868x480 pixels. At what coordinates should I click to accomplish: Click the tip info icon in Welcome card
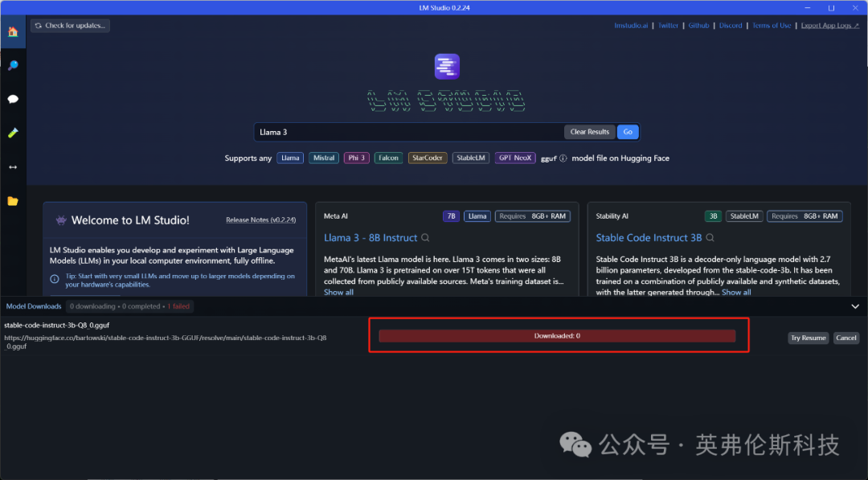pyautogui.click(x=55, y=280)
